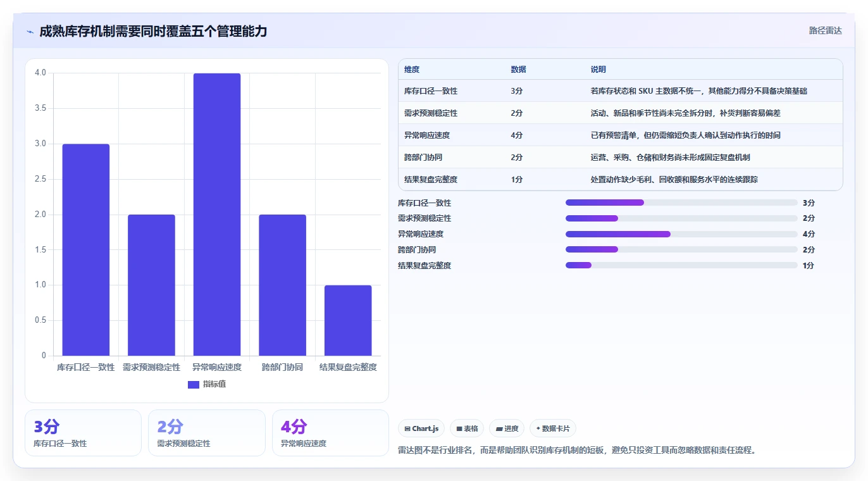
Task: Select the 进度 tag chip
Action: 507,428
